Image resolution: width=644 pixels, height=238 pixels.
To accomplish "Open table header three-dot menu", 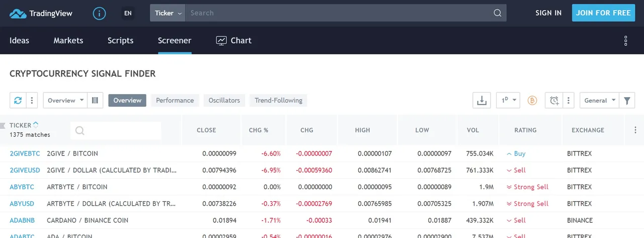I will coord(635,130).
